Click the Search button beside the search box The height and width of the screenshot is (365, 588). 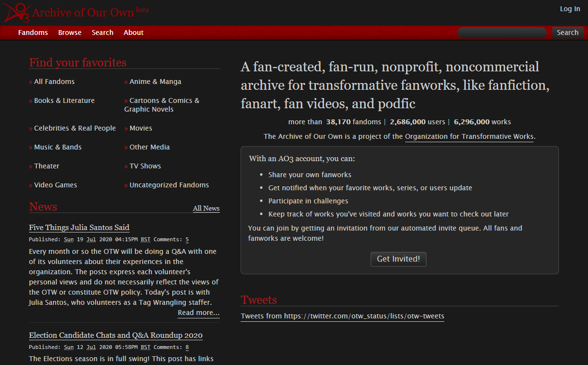coord(568,33)
